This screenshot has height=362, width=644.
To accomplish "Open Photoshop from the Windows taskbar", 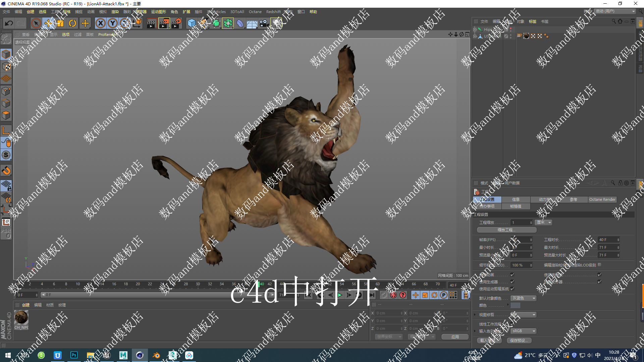I will (74, 355).
